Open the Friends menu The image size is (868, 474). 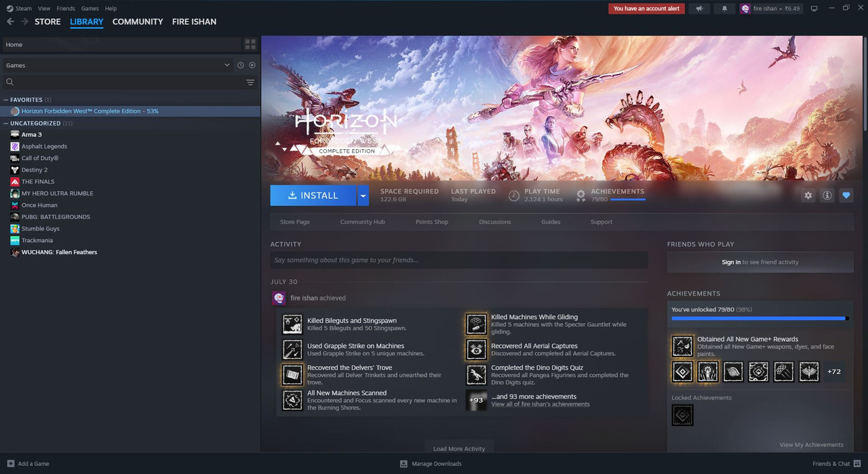66,9
